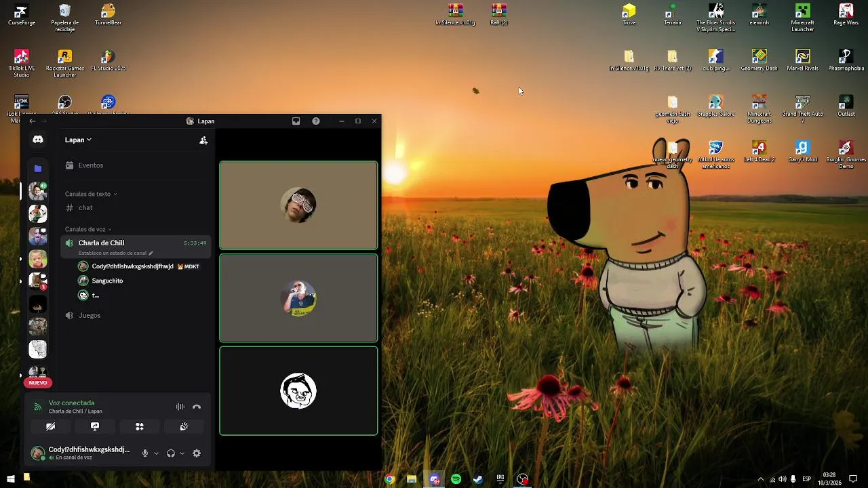Select the Charla de Chill voice channel

click(x=136, y=247)
